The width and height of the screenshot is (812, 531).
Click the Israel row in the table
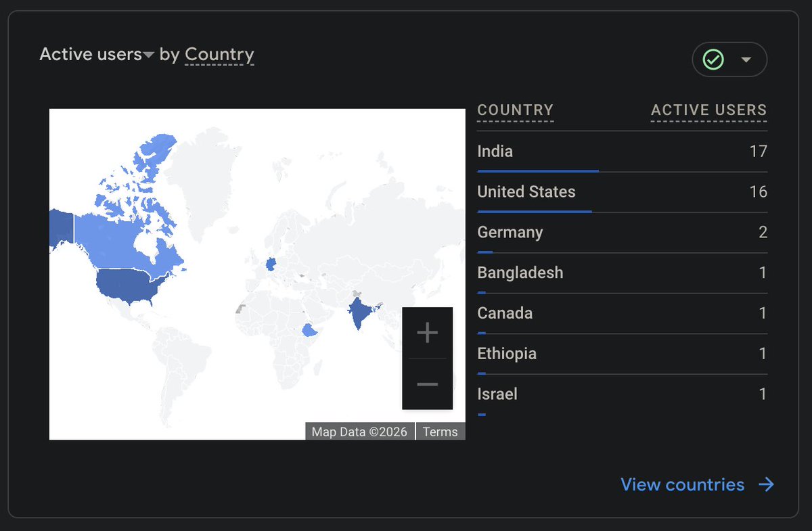pos(497,394)
